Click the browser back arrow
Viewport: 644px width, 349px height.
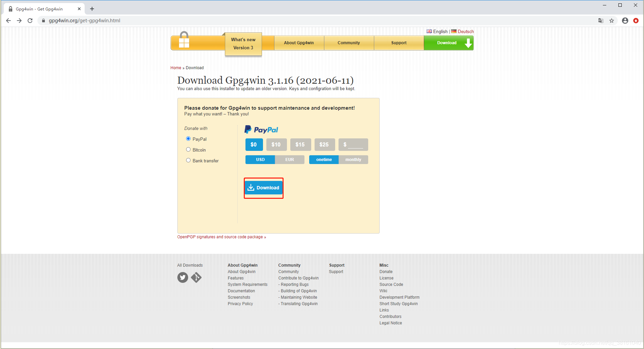pyautogui.click(x=8, y=21)
